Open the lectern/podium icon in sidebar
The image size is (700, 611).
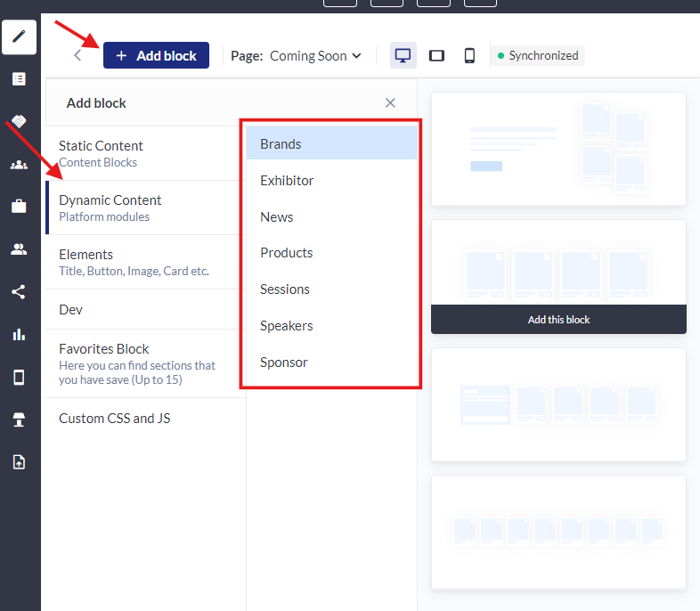[19, 420]
